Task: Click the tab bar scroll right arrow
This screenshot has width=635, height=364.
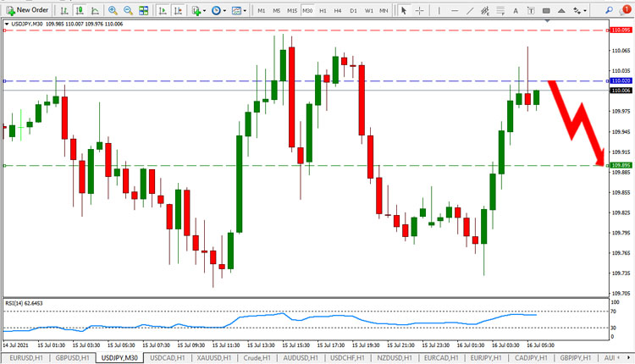Action: 629,358
